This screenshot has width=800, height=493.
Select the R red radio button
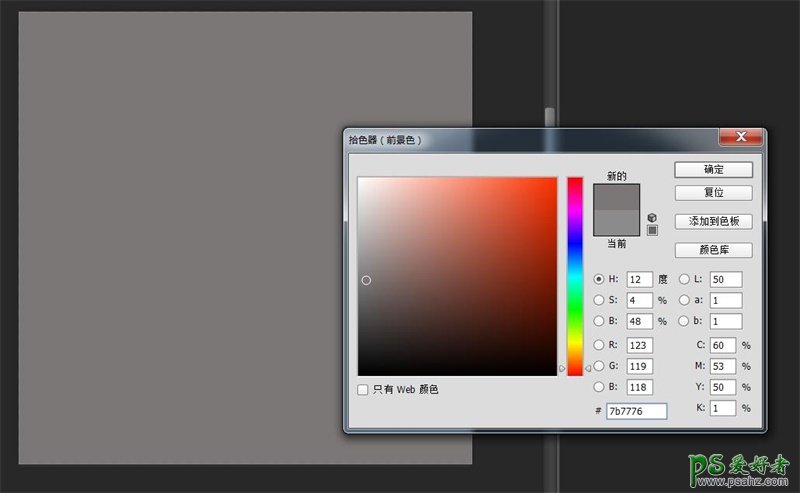pyautogui.click(x=598, y=345)
